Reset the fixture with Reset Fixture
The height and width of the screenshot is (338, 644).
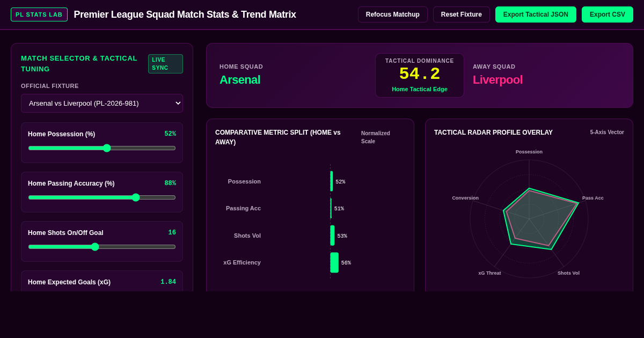tap(462, 14)
